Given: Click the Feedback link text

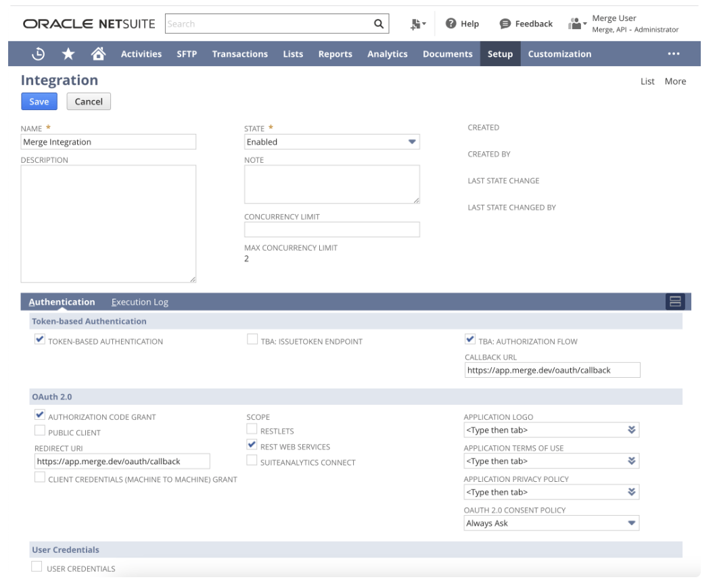Looking at the screenshot, I should [x=534, y=24].
